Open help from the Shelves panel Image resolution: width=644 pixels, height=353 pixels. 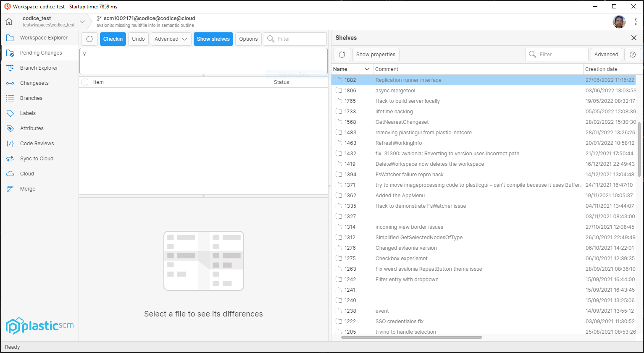pos(632,54)
